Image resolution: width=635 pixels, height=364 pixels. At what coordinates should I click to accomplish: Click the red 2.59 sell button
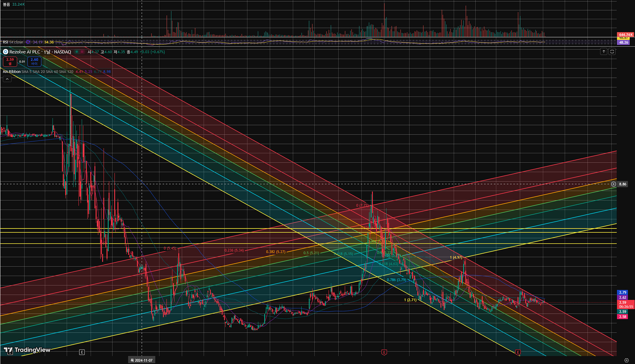pyautogui.click(x=10, y=61)
